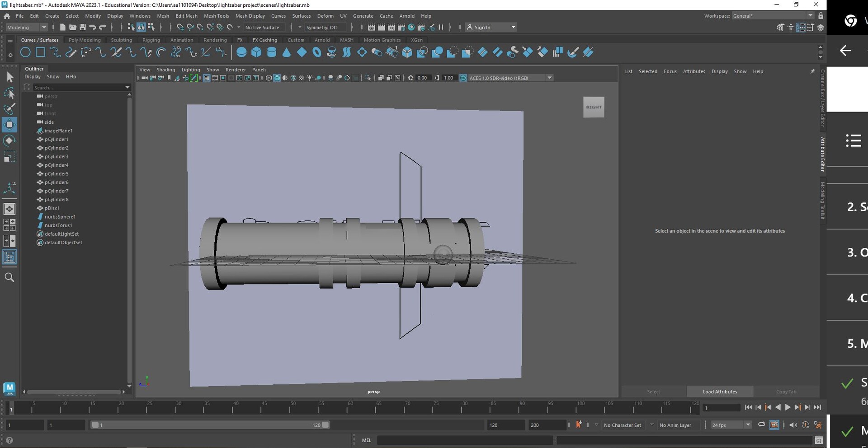Expand the 24 fps playback speed dropdown
Viewport: 868px width, 448px height.
[x=748, y=425]
